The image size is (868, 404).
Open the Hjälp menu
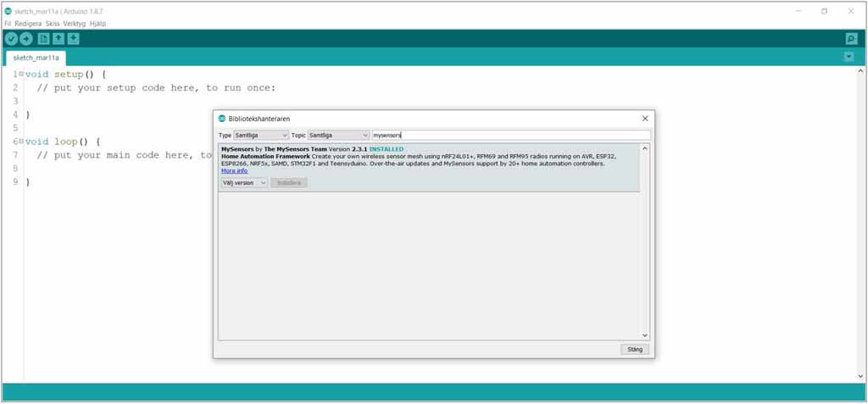click(97, 24)
